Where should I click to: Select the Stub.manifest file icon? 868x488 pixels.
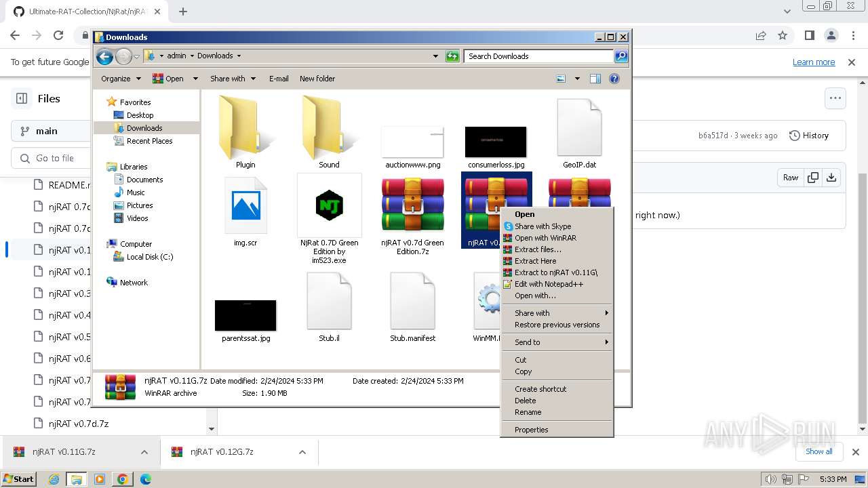[x=412, y=302]
